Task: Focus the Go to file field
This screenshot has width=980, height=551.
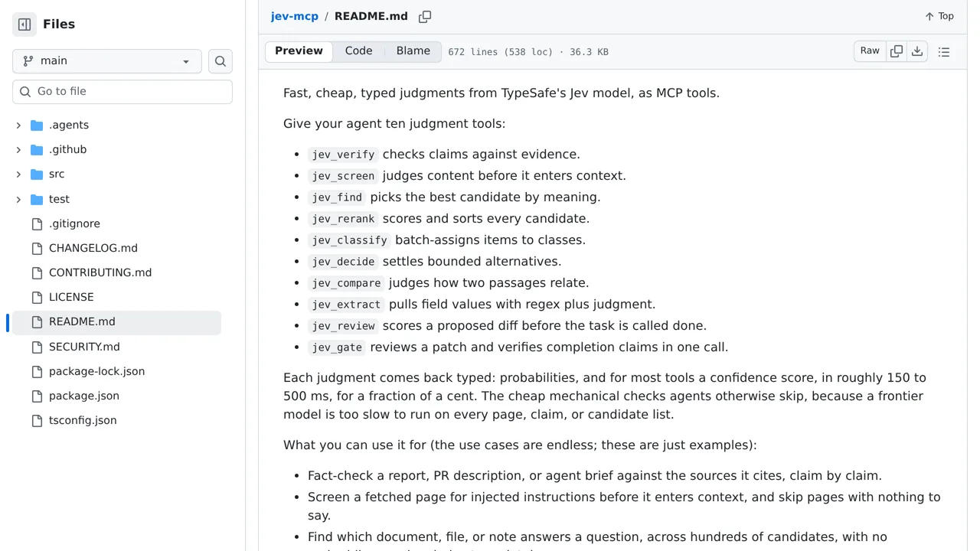Action: pyautogui.click(x=122, y=92)
